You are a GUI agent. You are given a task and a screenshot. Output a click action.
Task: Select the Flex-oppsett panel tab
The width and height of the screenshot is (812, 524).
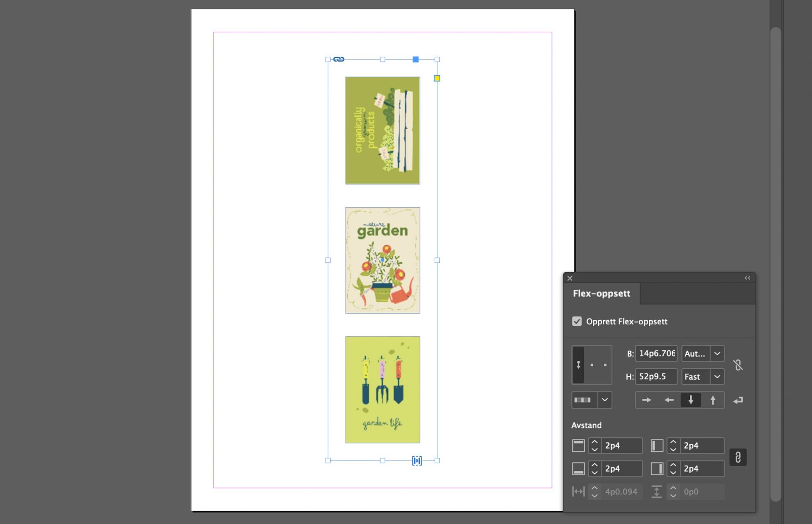click(x=602, y=293)
